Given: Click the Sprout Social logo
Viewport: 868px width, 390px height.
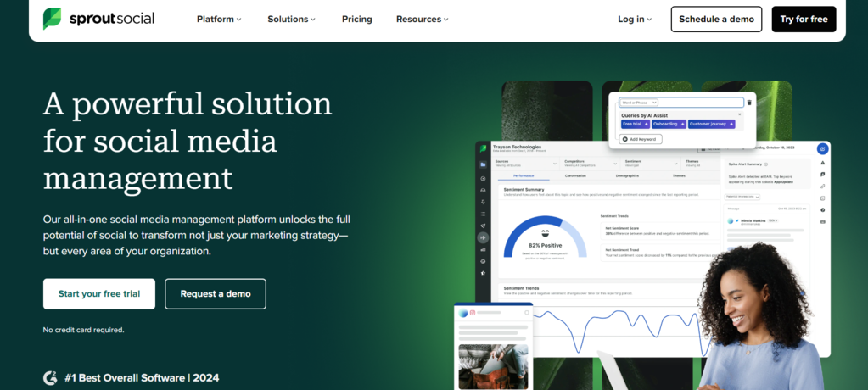Looking at the screenshot, I should 98,19.
